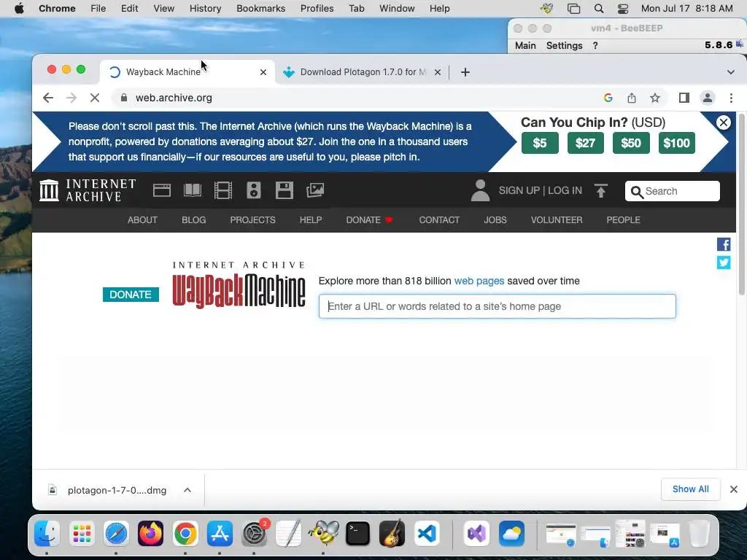747x560 pixels.
Task: Open the VOLUNTEER nav link
Action: [557, 220]
